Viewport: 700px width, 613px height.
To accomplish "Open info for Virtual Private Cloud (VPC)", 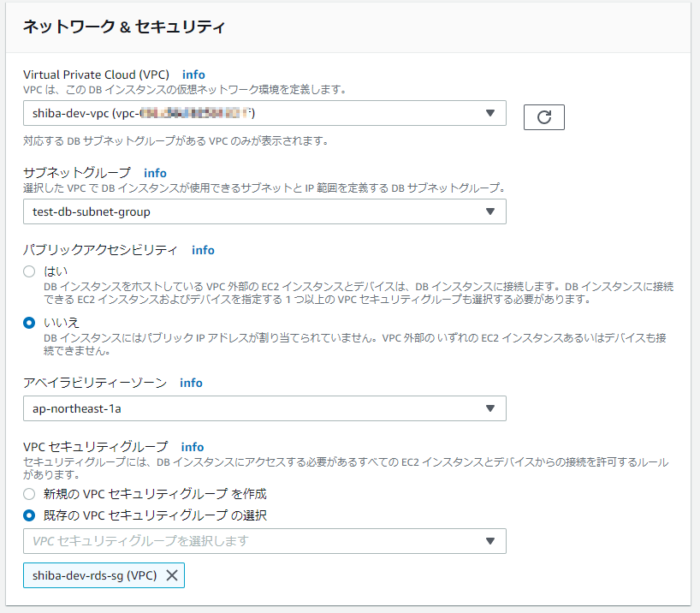I will [193, 74].
